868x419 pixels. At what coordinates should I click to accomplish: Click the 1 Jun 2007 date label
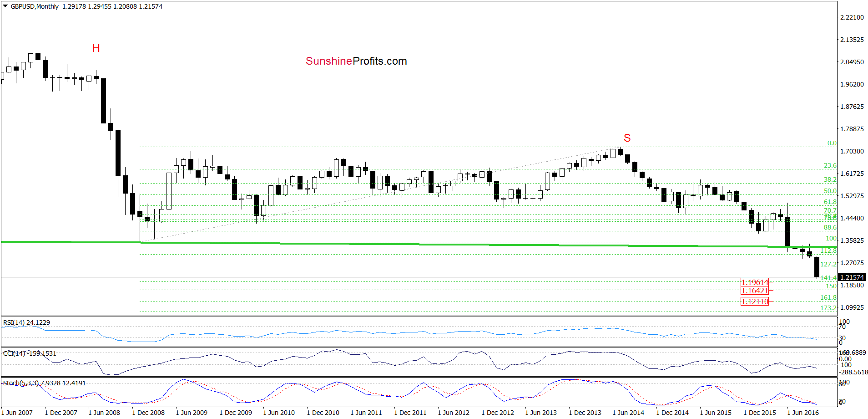16,413
